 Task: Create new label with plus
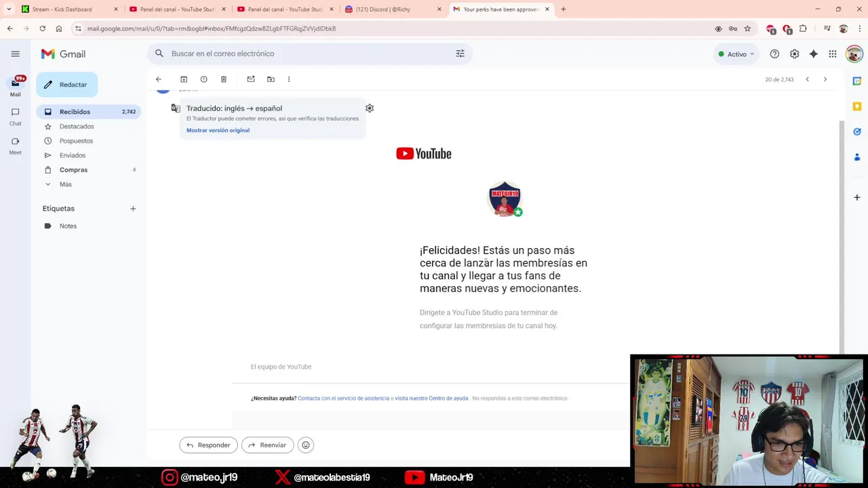(x=133, y=209)
